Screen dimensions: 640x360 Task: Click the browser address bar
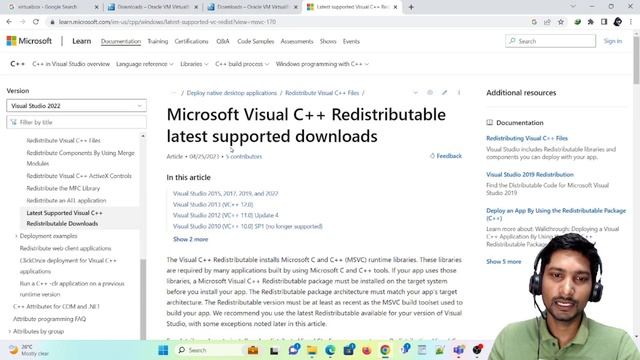click(286, 22)
